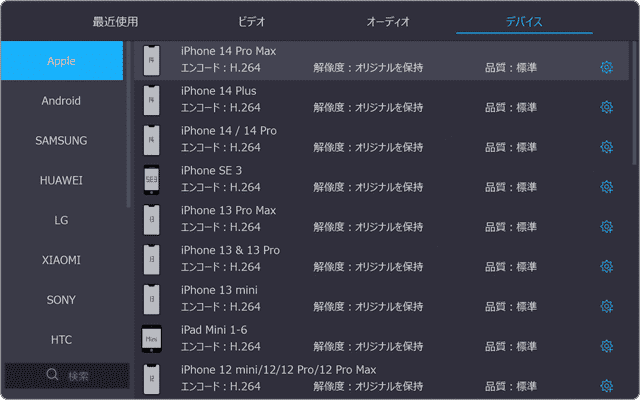Image resolution: width=640 pixels, height=400 pixels.
Task: Click the iPhone 13 & 13 Pro device thumbnail
Action: (151, 260)
